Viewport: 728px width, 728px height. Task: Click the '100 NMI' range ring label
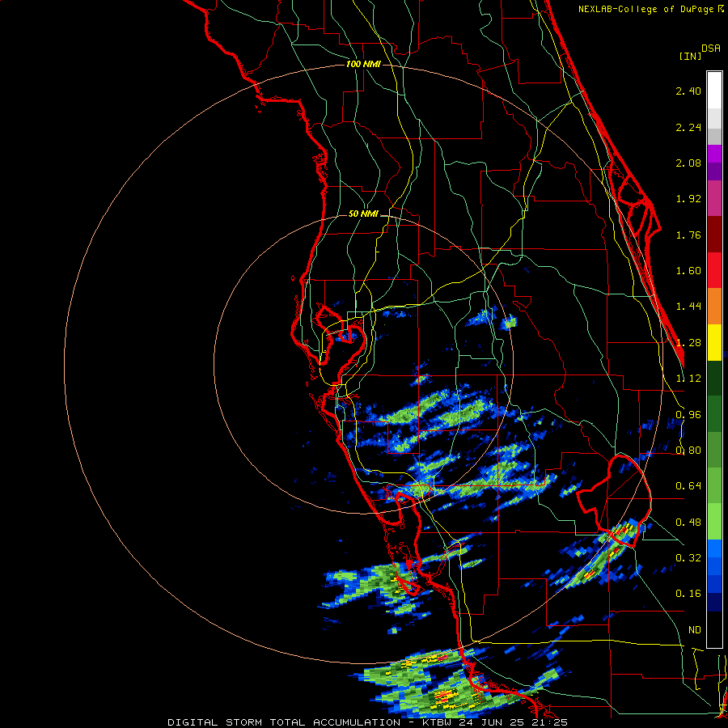point(363,64)
